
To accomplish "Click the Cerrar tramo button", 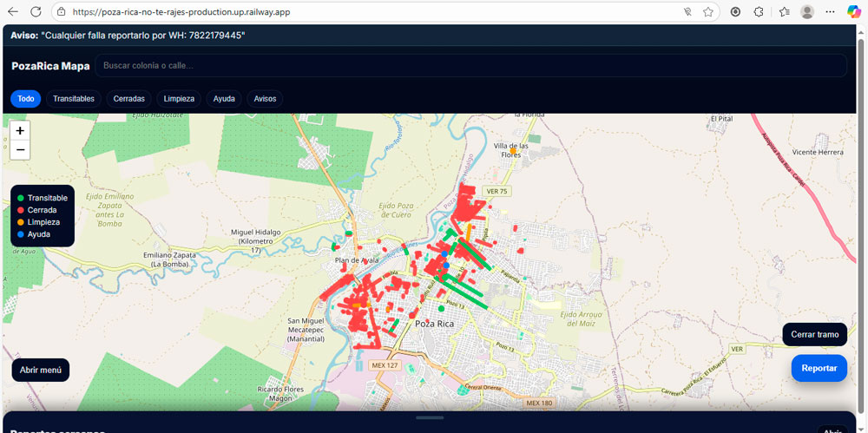I will (x=814, y=334).
